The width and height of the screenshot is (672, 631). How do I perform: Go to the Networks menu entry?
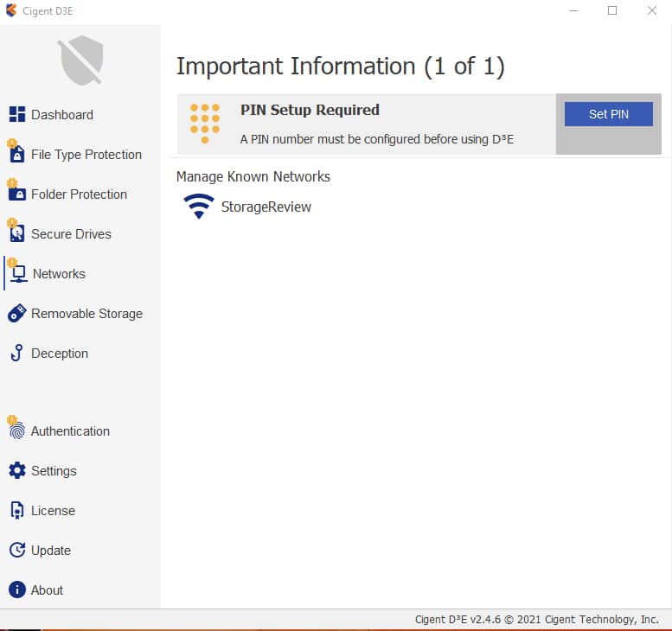(59, 274)
